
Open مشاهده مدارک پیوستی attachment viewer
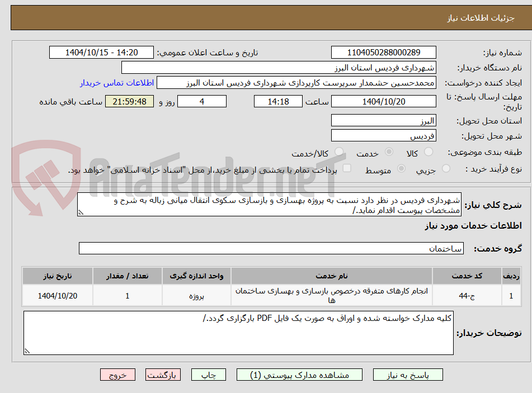pyautogui.click(x=299, y=375)
